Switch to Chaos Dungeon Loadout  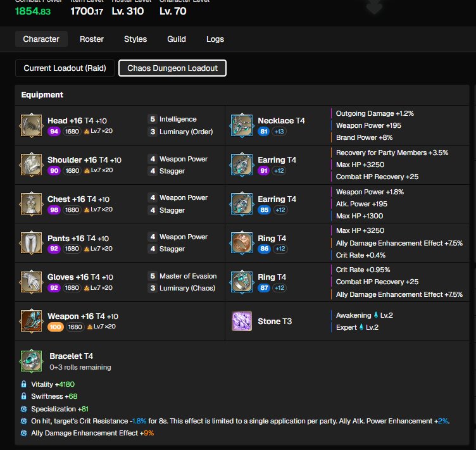[172, 68]
